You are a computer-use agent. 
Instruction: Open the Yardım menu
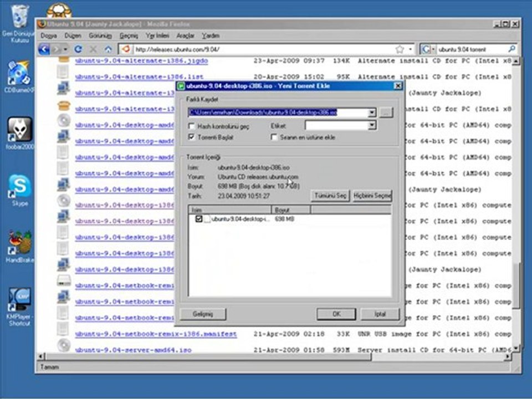(x=211, y=35)
